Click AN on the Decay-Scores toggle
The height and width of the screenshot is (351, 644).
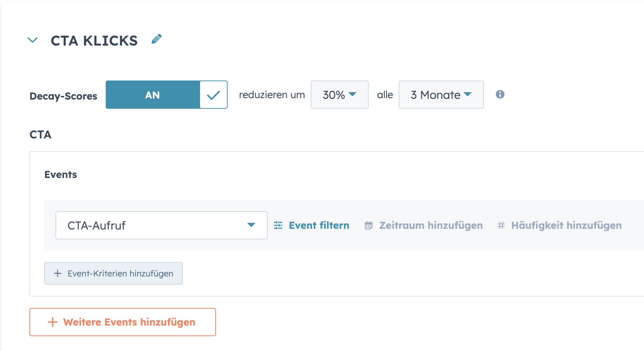coord(152,95)
